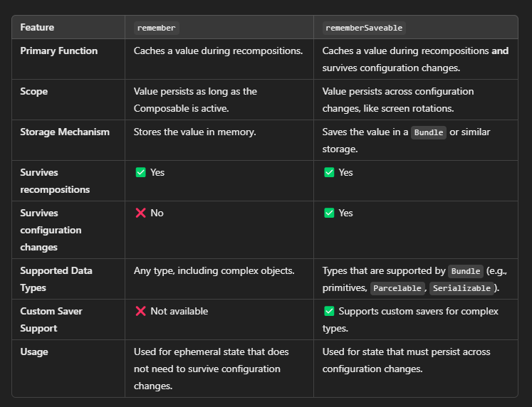The image size is (532, 407).
Task: Click red X beside 'No'
Action: pos(140,213)
